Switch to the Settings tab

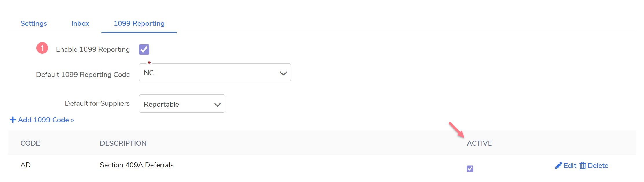tap(34, 23)
